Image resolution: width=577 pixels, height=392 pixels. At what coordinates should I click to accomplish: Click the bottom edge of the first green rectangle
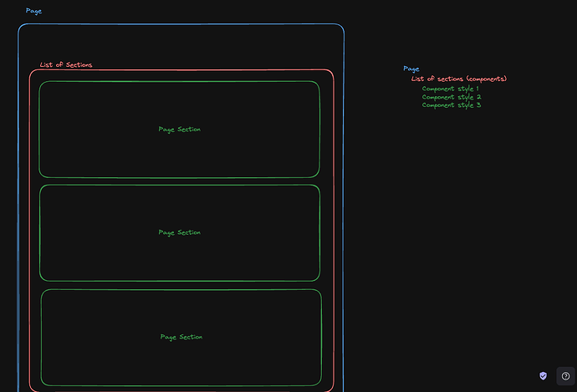click(180, 177)
